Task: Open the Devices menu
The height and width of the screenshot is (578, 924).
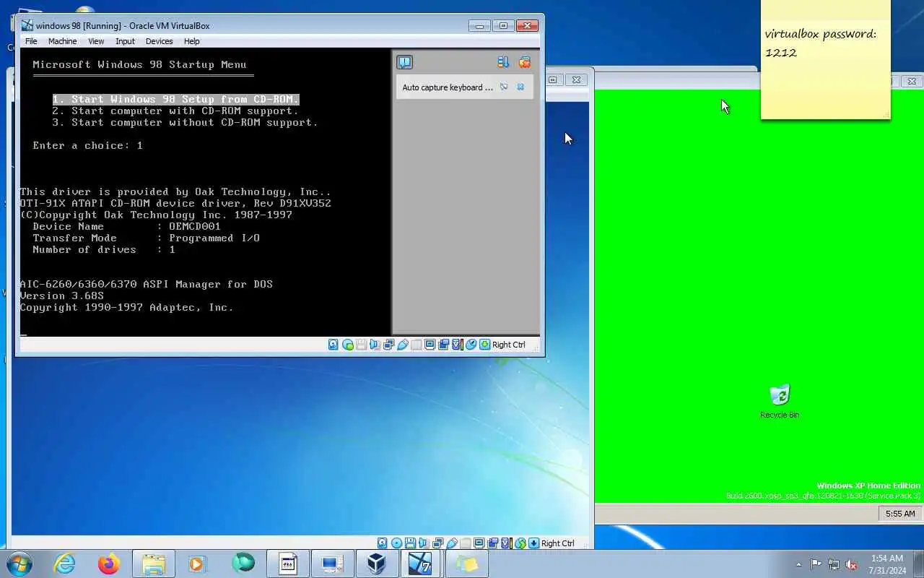Action: click(159, 41)
